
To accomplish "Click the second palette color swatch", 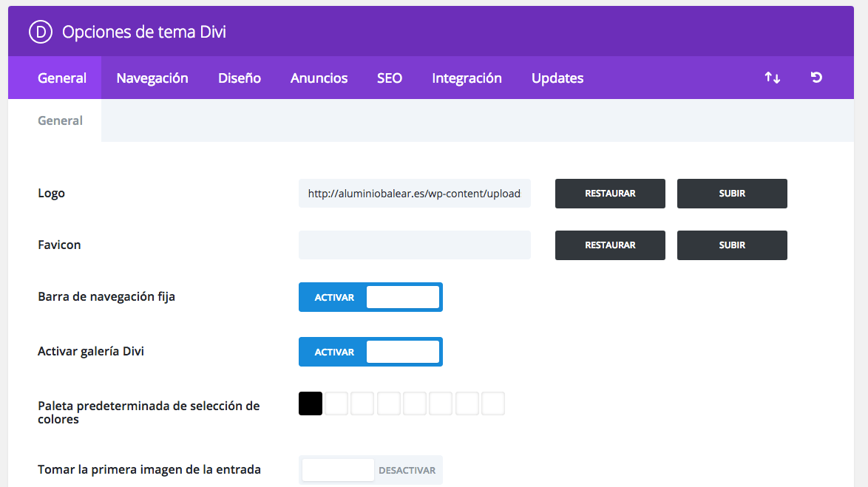I will pyautogui.click(x=336, y=403).
